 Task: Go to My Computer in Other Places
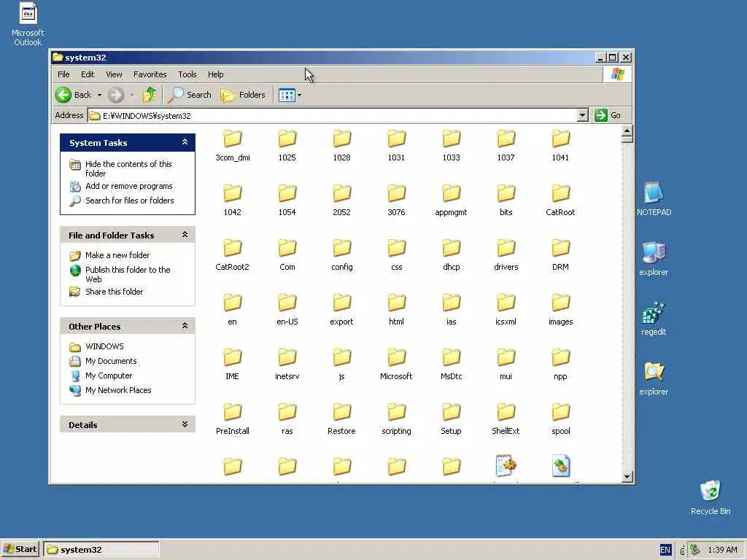click(109, 376)
